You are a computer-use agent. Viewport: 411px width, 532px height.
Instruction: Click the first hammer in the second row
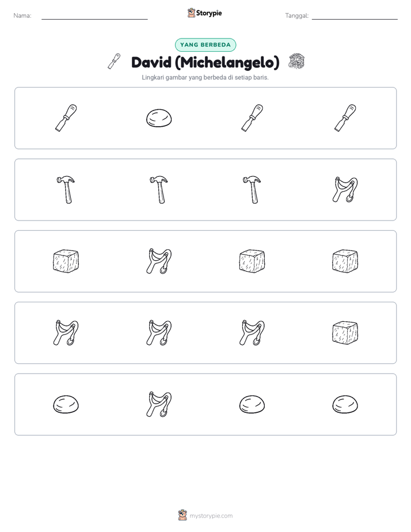pos(66,189)
